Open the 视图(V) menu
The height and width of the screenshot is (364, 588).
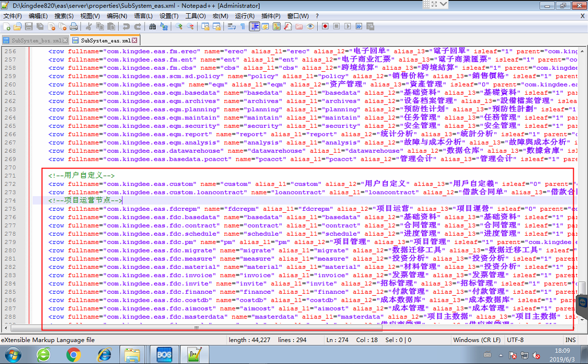[90, 16]
